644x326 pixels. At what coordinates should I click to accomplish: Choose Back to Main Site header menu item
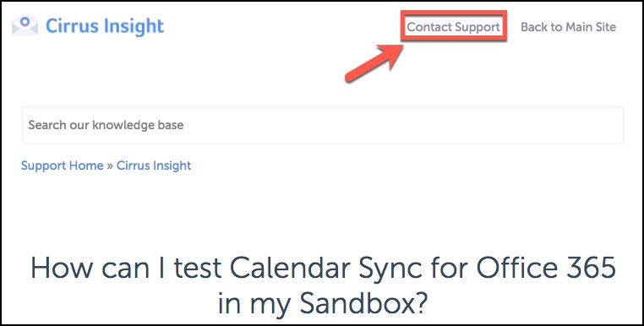(x=569, y=27)
